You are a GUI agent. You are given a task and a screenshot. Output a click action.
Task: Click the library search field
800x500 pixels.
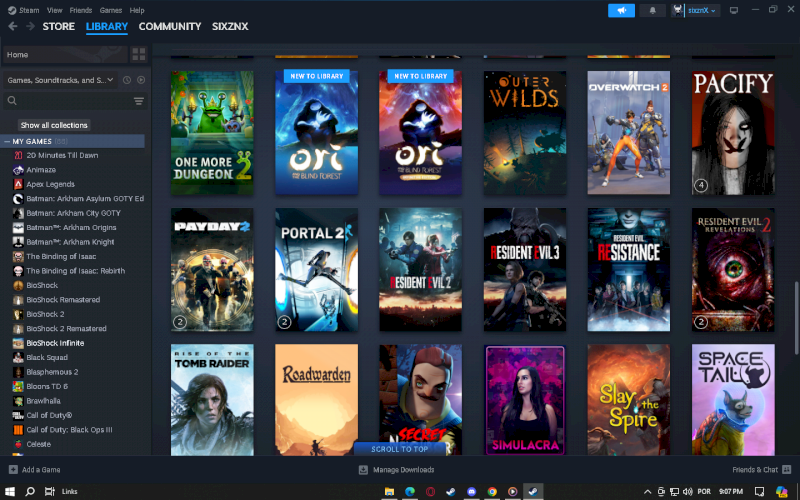(70, 101)
